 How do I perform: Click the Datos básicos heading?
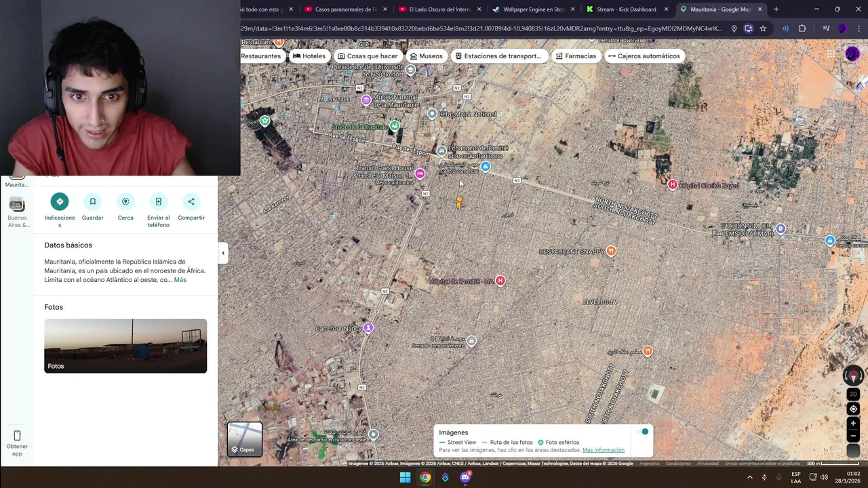[68, 245]
